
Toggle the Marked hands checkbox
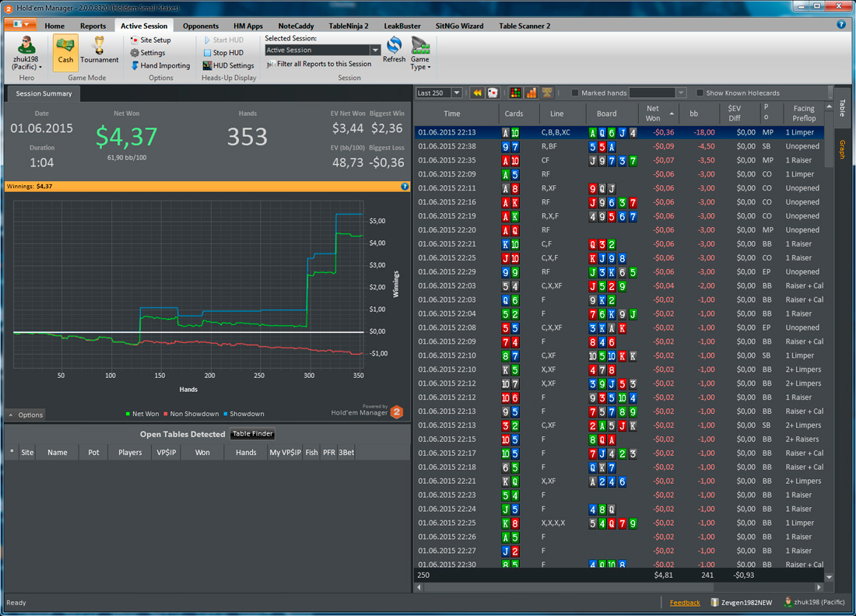click(575, 93)
